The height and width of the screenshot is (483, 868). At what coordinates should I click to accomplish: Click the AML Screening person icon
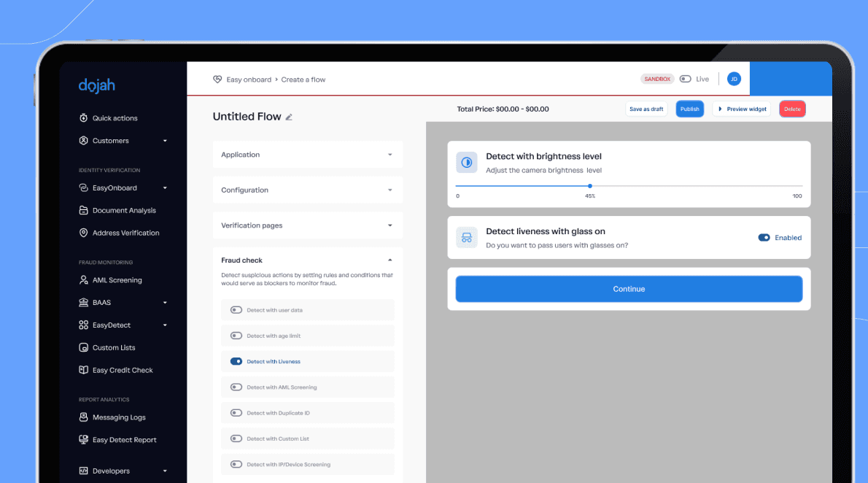pos(84,280)
